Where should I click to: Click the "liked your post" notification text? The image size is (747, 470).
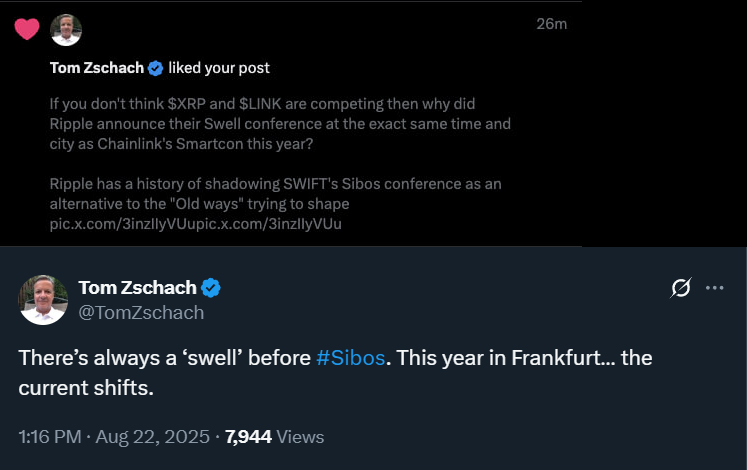219,68
